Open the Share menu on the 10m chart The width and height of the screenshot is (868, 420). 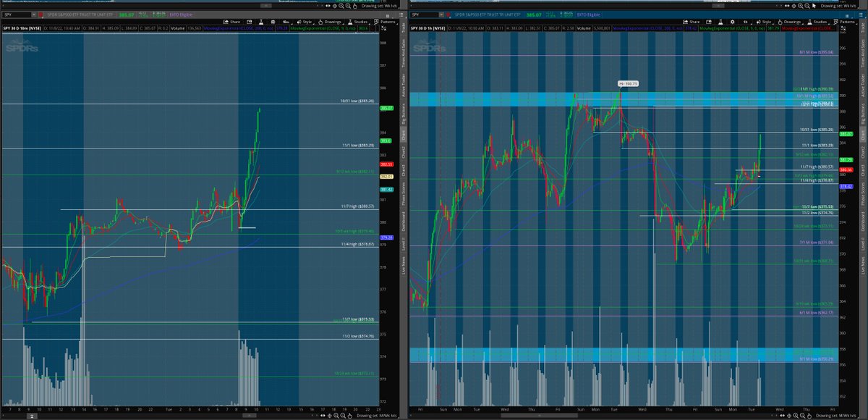(x=231, y=22)
